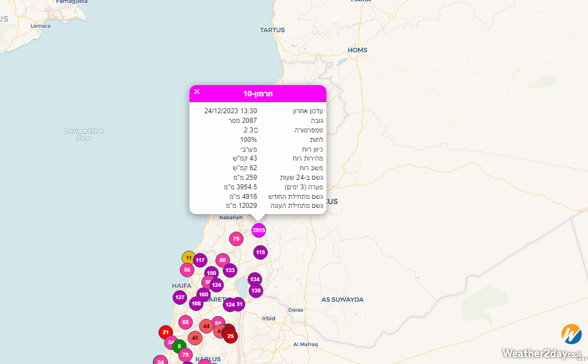
Task: Close the חרמון-10 station popup
Action: pyautogui.click(x=197, y=92)
